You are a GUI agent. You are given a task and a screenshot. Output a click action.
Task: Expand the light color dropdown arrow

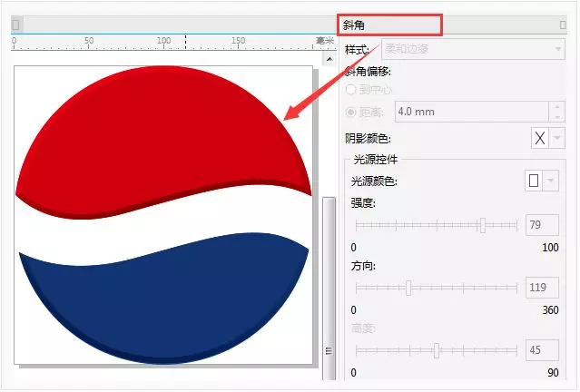point(551,181)
